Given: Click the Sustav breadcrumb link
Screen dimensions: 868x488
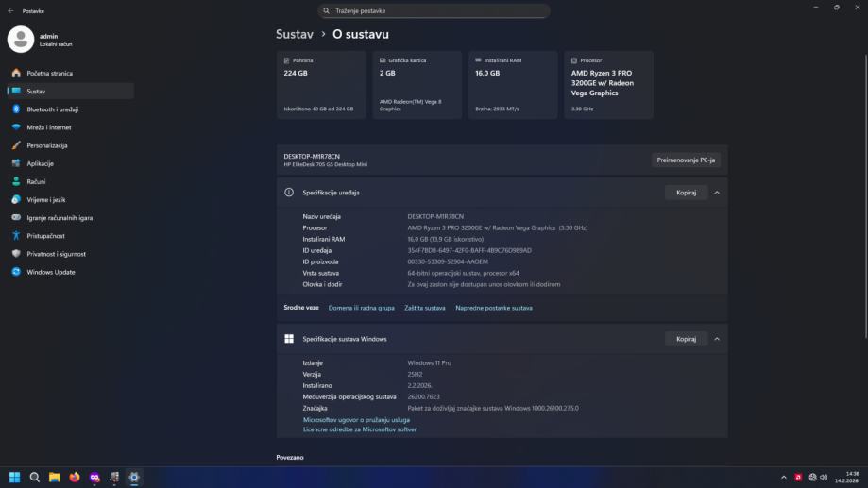Looking at the screenshot, I should point(295,34).
